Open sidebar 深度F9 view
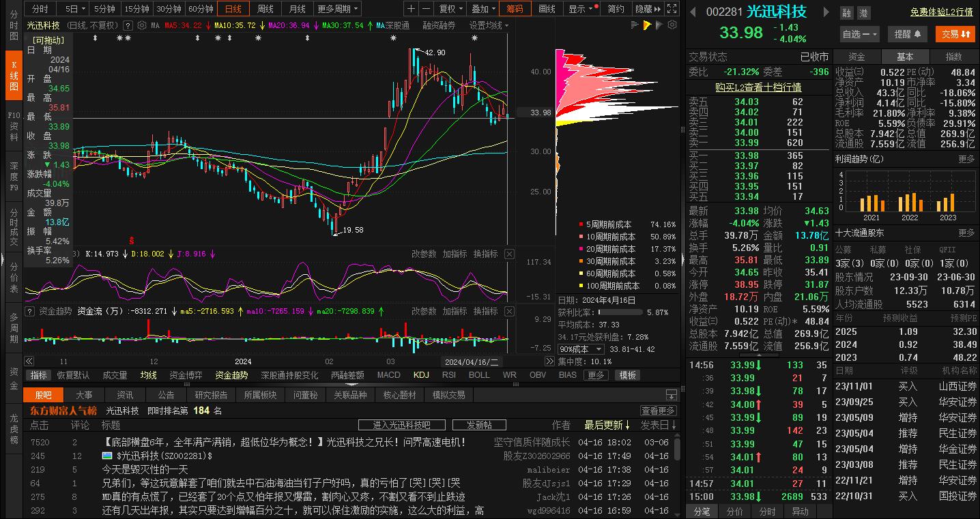980x519 pixels. 14,177
